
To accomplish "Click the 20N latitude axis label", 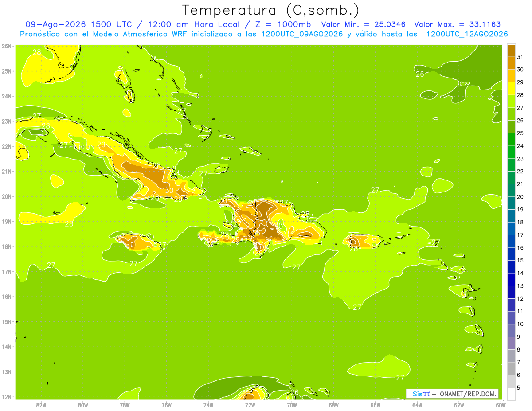I will pos(7,196).
